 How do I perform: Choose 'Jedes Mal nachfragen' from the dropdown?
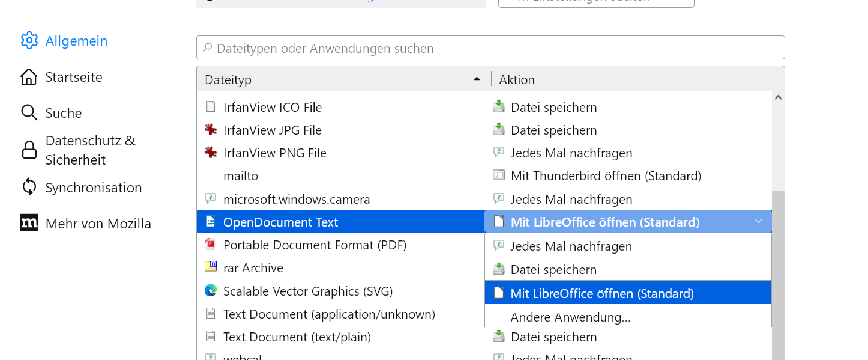click(x=571, y=246)
